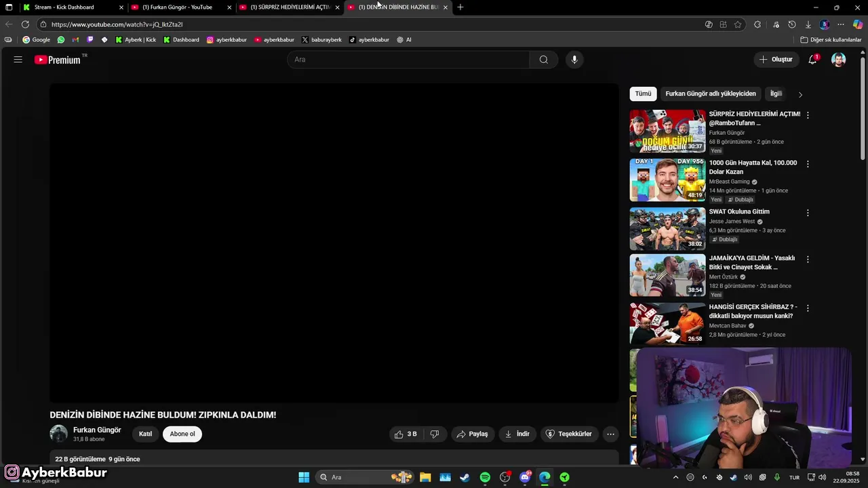This screenshot has height=488, width=868.
Task: Open 1000 Gün Hayatta Kal thumbnail
Action: click(x=667, y=180)
